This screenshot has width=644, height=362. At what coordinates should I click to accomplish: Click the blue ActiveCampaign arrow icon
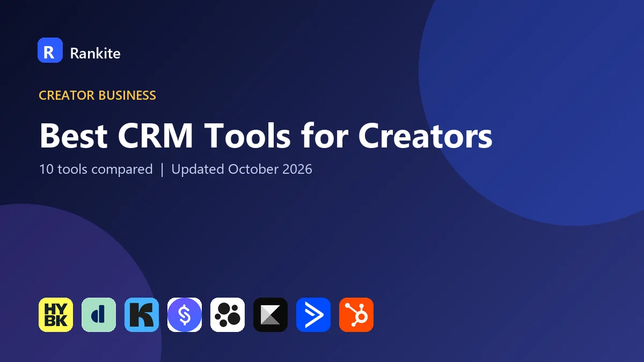313,315
